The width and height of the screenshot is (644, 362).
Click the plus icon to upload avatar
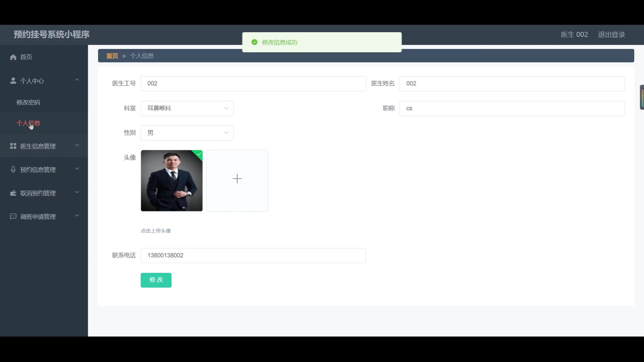point(237,179)
